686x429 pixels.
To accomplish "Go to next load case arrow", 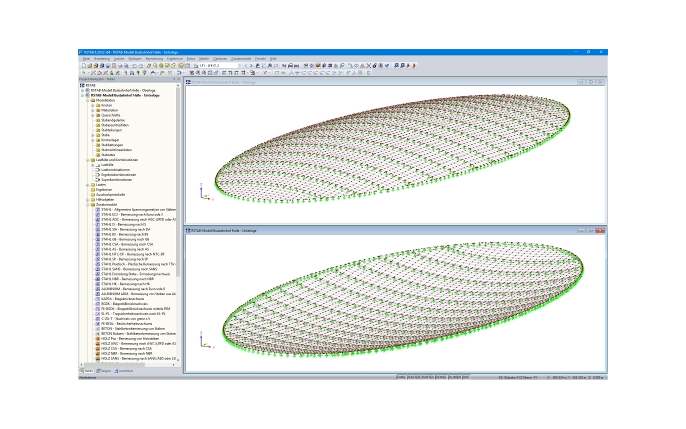I will 251,66.
